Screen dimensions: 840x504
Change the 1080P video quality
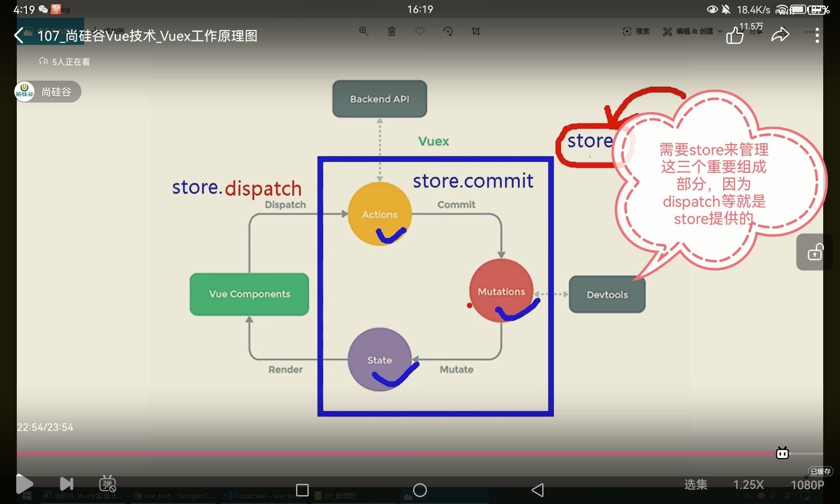click(807, 485)
